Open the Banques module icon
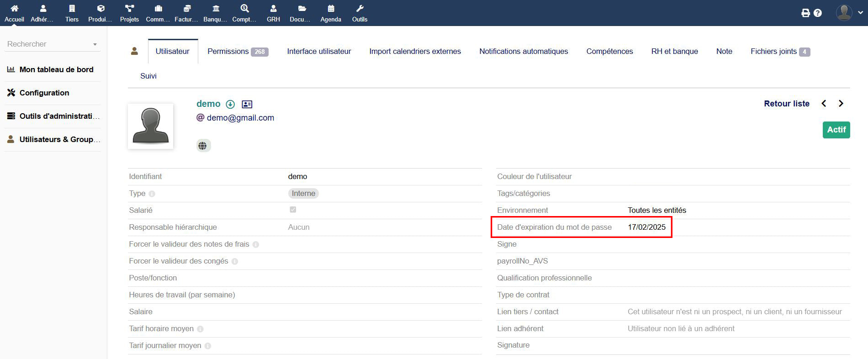The height and width of the screenshot is (359, 868). coord(216,9)
